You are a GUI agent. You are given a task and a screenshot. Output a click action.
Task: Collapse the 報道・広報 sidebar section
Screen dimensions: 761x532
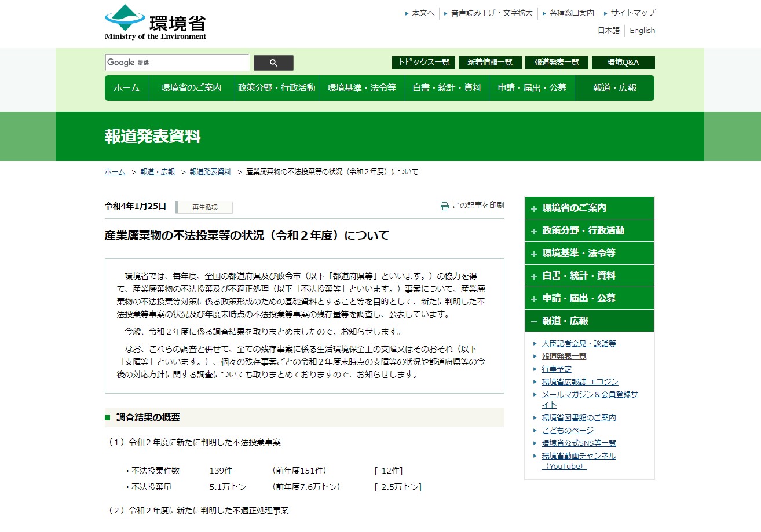(x=589, y=321)
